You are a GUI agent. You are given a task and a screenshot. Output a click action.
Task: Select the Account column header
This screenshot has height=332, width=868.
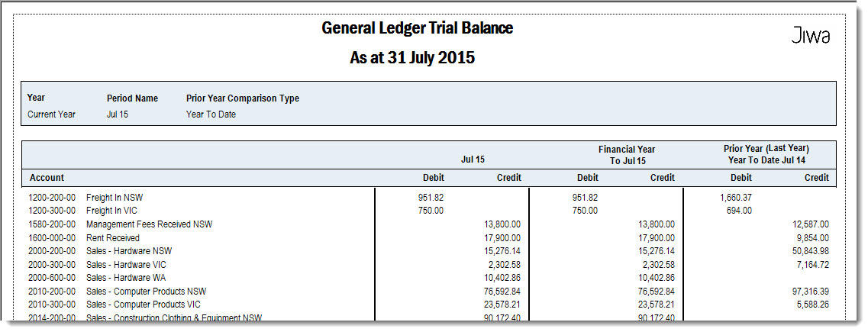tap(47, 178)
